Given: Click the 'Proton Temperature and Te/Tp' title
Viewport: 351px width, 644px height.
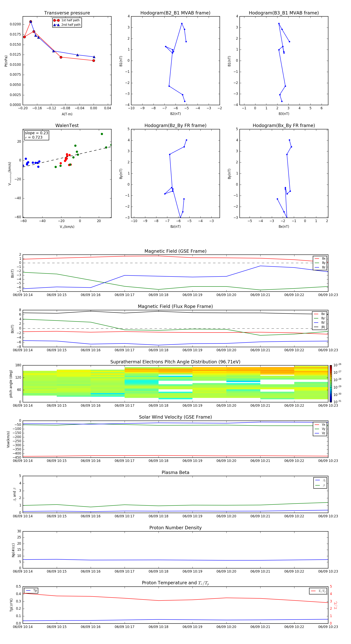Looking at the screenshot, I should coord(175,583).
